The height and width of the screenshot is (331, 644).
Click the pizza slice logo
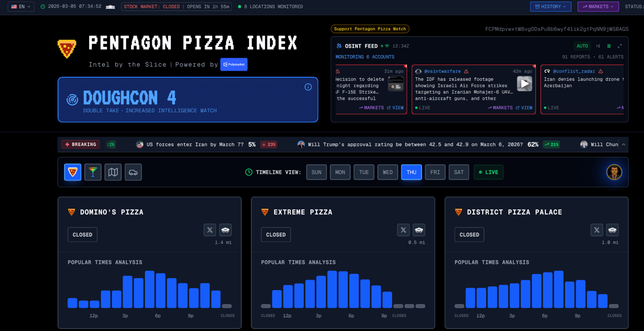(67, 48)
